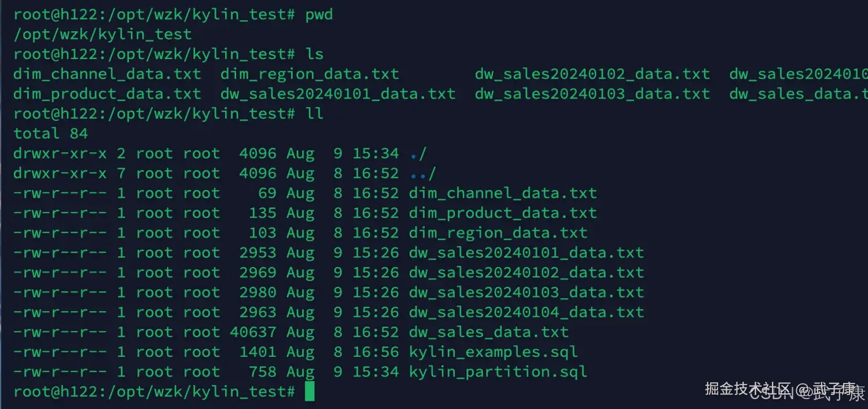The width and height of the screenshot is (868, 409).
Task: Click dim_channel_data.txt in the long listing
Action: click(502, 193)
